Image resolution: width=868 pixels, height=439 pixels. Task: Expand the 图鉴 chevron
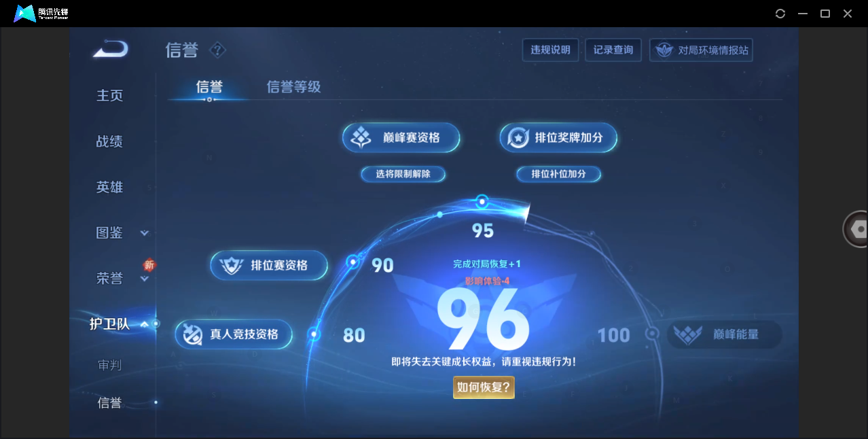[145, 233]
